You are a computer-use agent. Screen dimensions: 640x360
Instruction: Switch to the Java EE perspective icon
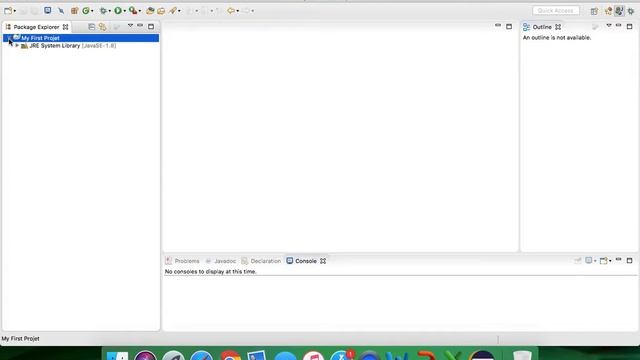point(608,11)
